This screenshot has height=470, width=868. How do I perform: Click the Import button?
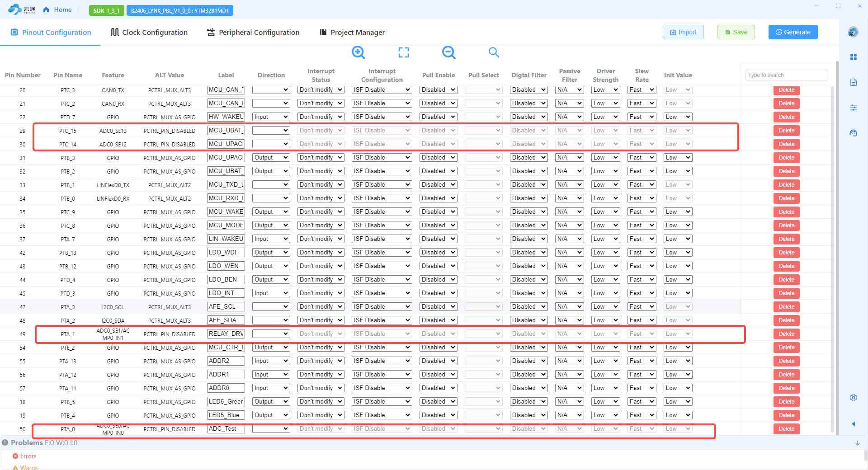[683, 32]
